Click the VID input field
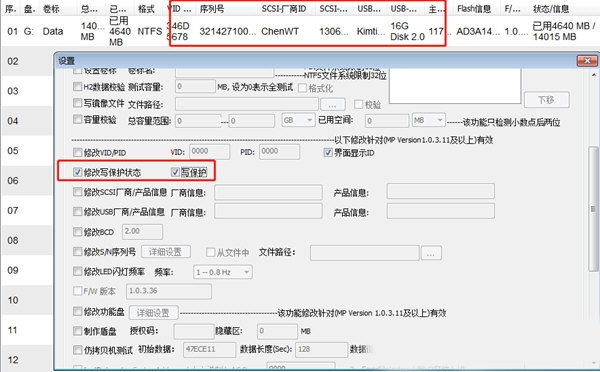Viewport: 600px width, 372px height. click(x=209, y=152)
